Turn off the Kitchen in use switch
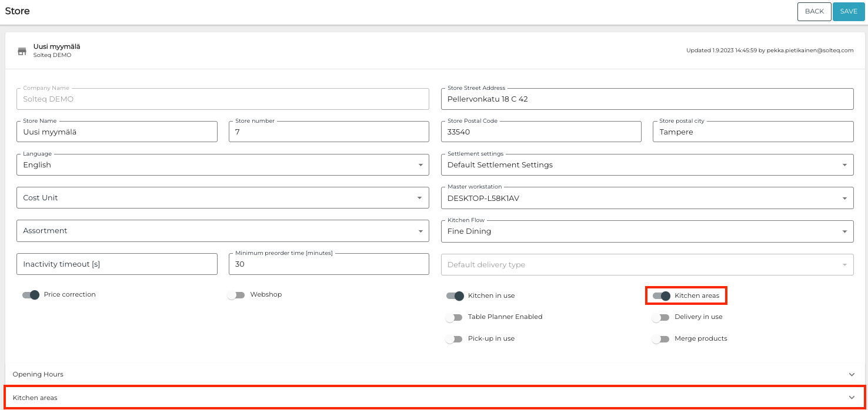868x410 pixels. (455, 296)
